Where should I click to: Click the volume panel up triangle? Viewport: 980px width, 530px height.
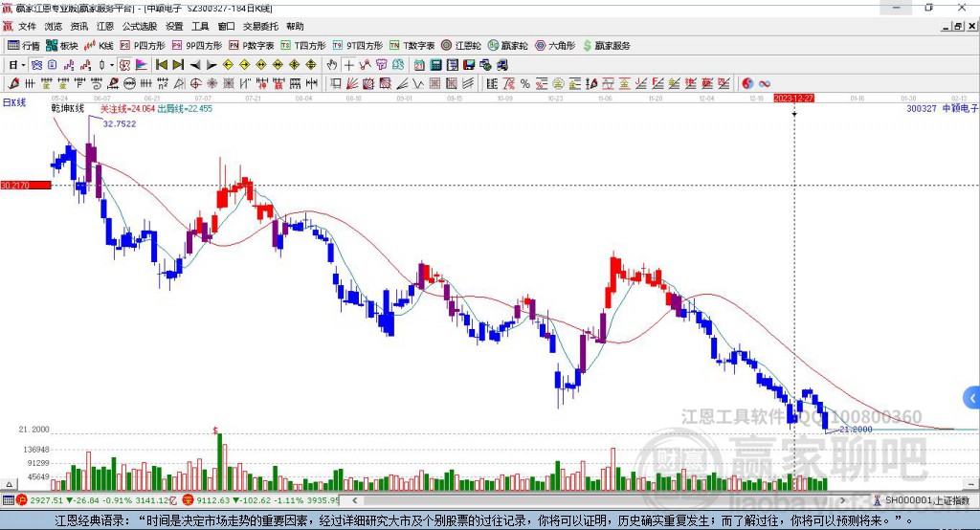coord(9,484)
